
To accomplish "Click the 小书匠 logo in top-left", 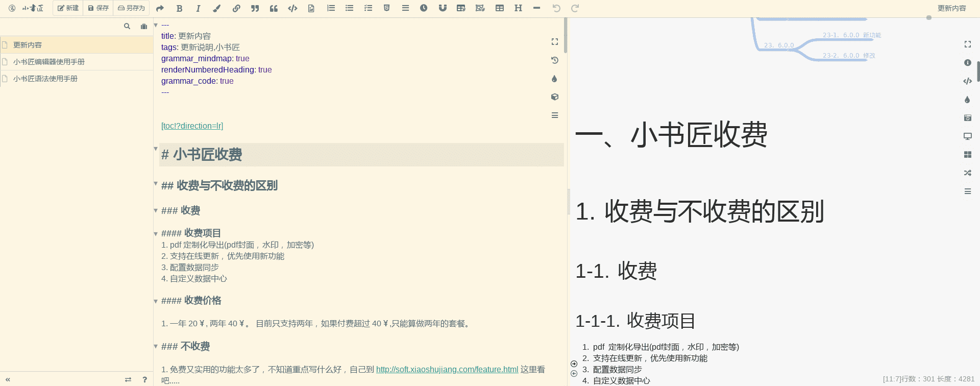I will (x=33, y=8).
